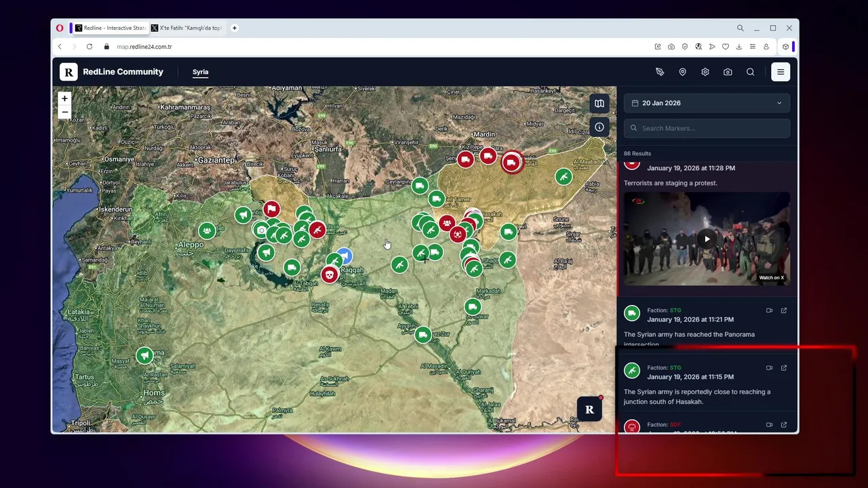This screenshot has height=488, width=868.
Task: Select green people-group marker near Aleppo
Action: click(207, 230)
